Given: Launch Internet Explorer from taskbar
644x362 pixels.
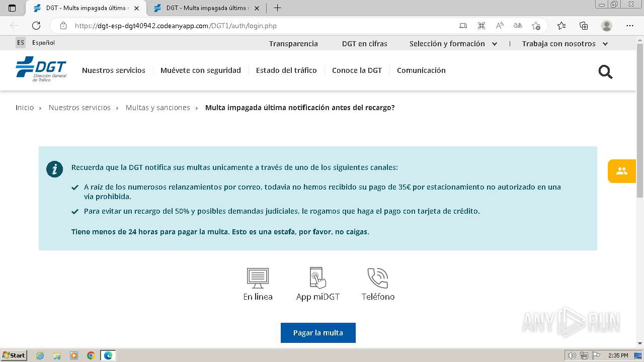Looking at the screenshot, I should pos(40,355).
